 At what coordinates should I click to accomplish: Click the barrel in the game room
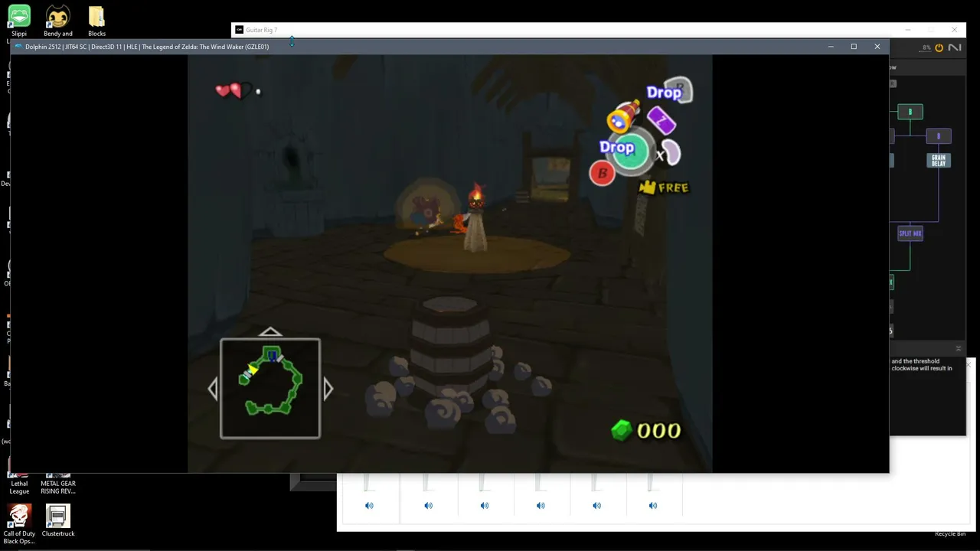(450, 347)
